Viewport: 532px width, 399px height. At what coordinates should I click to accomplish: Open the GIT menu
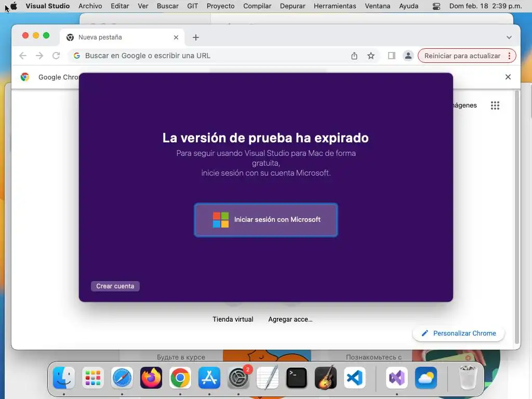click(x=192, y=6)
